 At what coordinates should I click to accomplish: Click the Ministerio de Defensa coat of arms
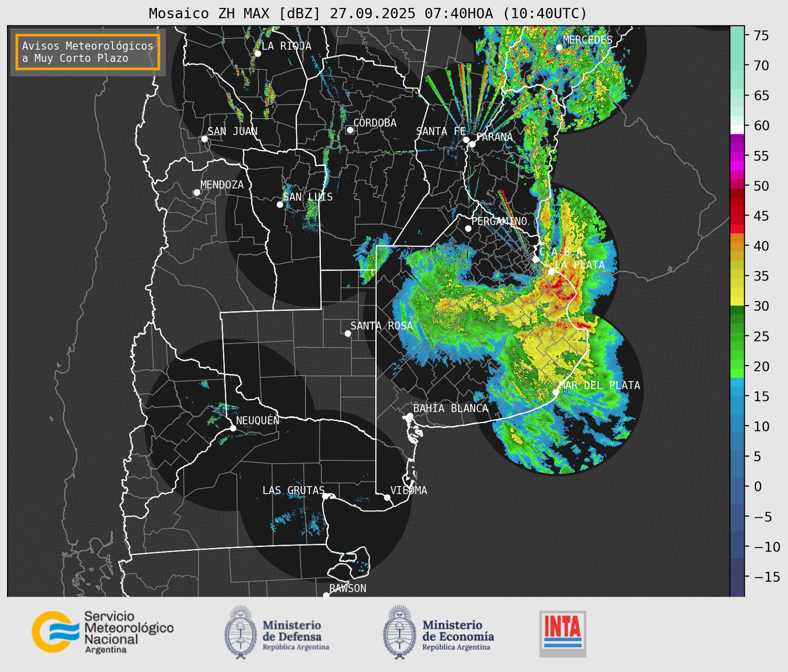coord(241,632)
